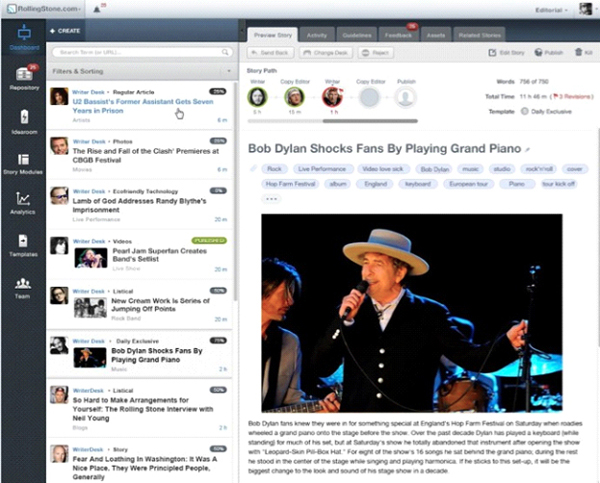
Task: Expand the Filters & Sorting panel
Action: click(138, 72)
